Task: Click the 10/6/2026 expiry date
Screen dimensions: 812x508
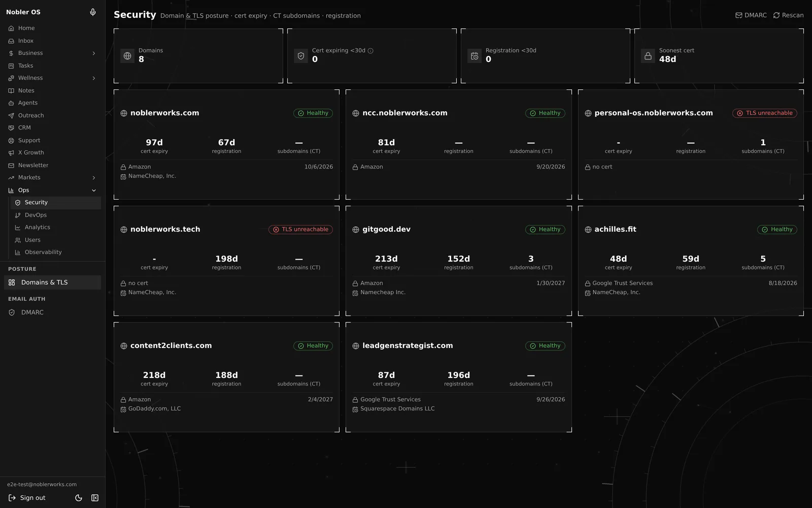Action: [319, 167]
